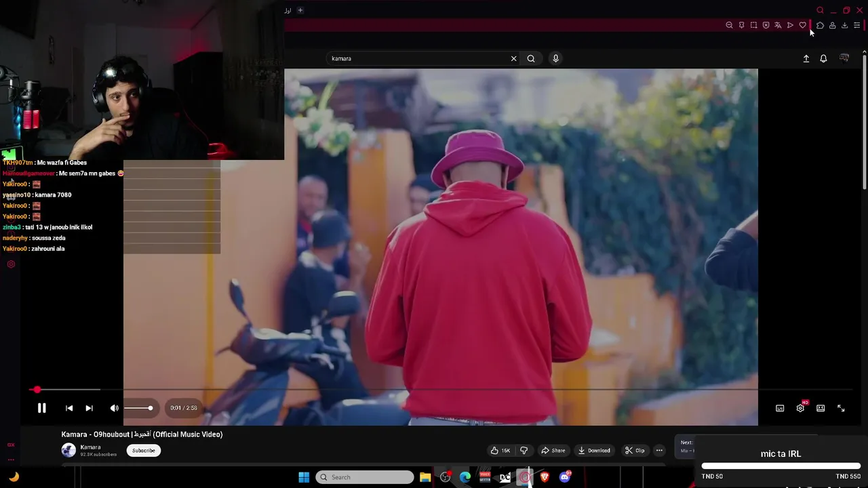Toggle subtitles/captions button in player
The width and height of the screenshot is (868, 488).
(x=780, y=408)
